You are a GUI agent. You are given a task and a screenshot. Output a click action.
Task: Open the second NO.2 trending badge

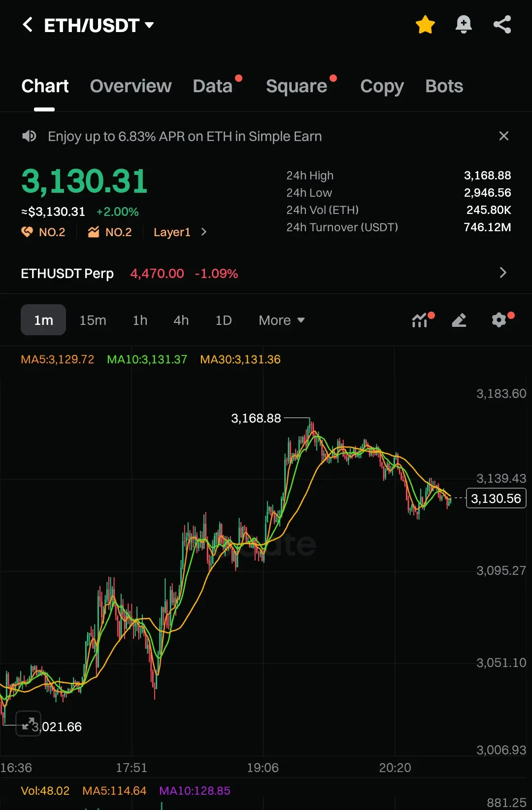pyautogui.click(x=110, y=232)
